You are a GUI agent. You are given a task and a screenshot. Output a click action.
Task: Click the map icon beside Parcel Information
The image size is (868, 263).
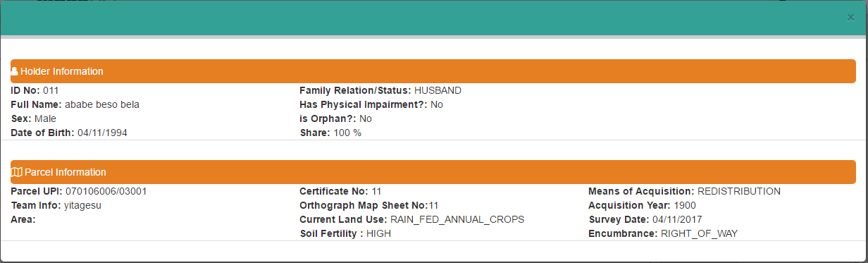(17, 172)
